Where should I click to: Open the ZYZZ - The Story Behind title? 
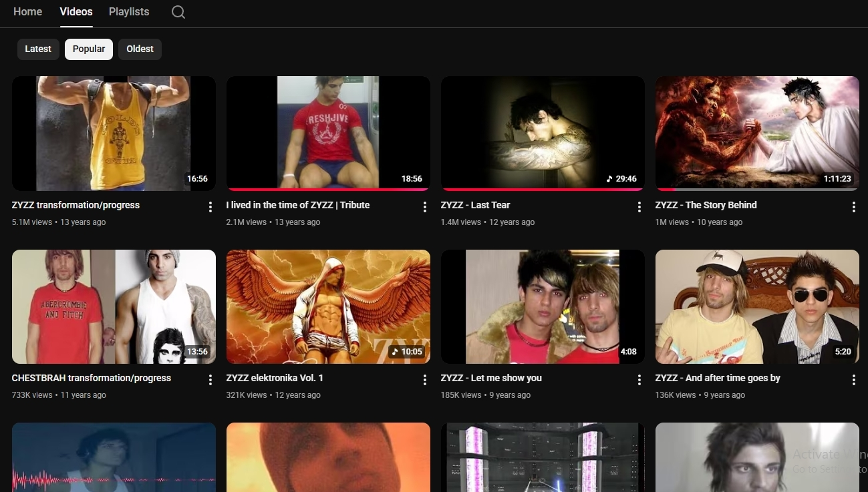click(706, 205)
